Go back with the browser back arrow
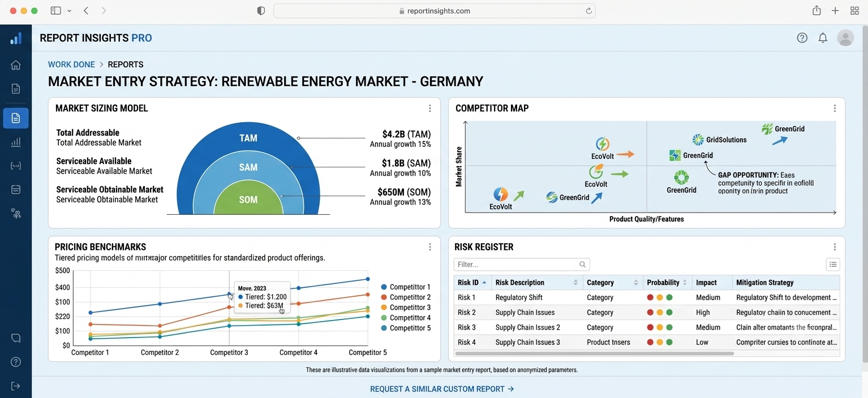868x398 pixels. click(86, 11)
